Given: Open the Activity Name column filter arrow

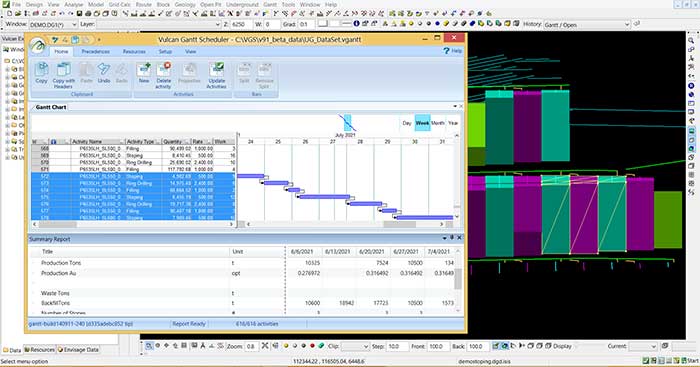Looking at the screenshot, I should pos(121,142).
